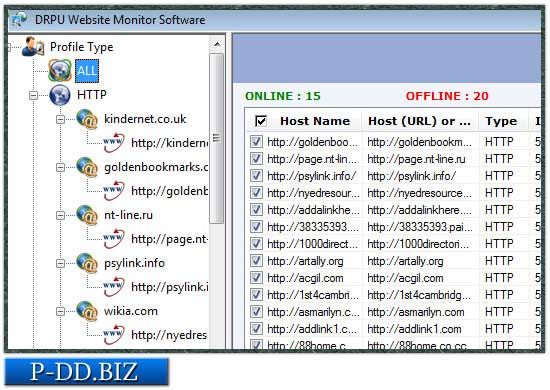This screenshot has height=390, width=550.
Task: Click the psylink.info host icon
Action: point(87,263)
